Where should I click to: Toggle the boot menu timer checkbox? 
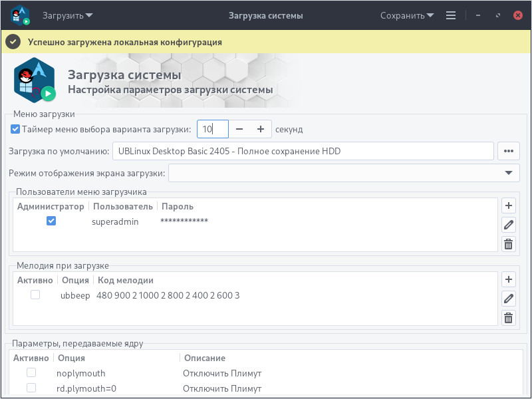pyautogui.click(x=15, y=129)
